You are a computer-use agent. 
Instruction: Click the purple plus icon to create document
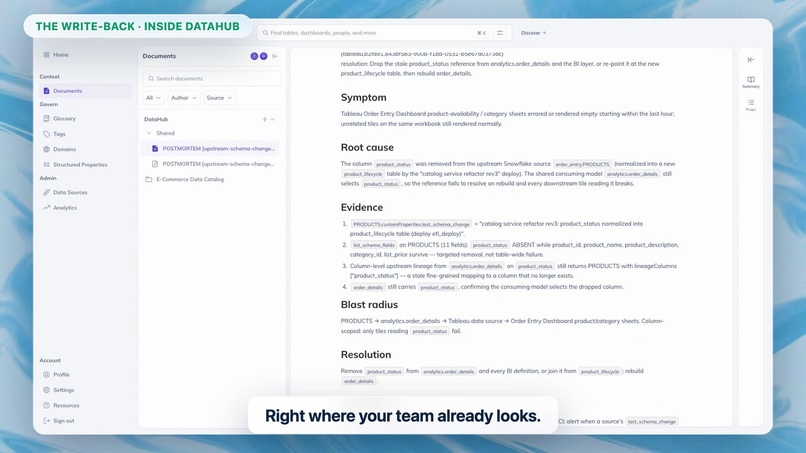(x=263, y=56)
